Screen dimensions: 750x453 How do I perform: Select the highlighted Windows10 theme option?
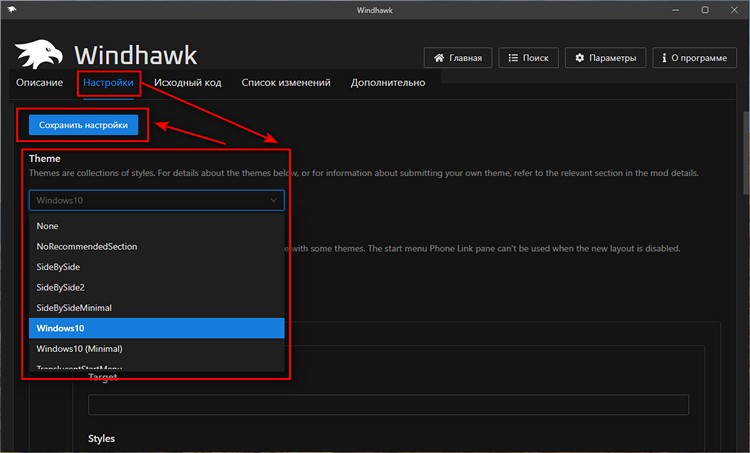(156, 328)
